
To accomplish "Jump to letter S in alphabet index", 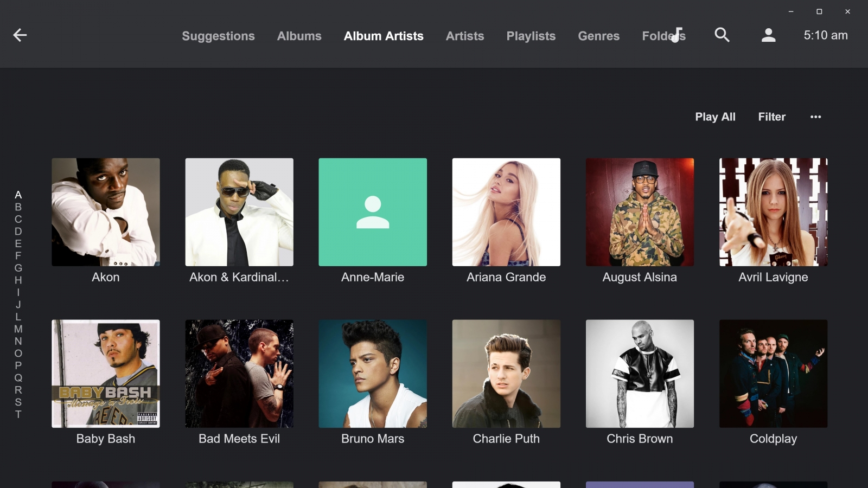I will [18, 402].
